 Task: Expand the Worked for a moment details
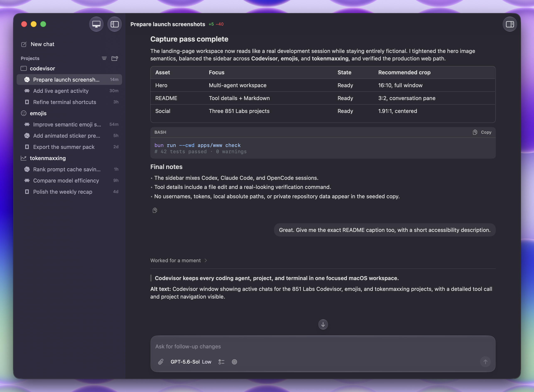click(x=179, y=261)
